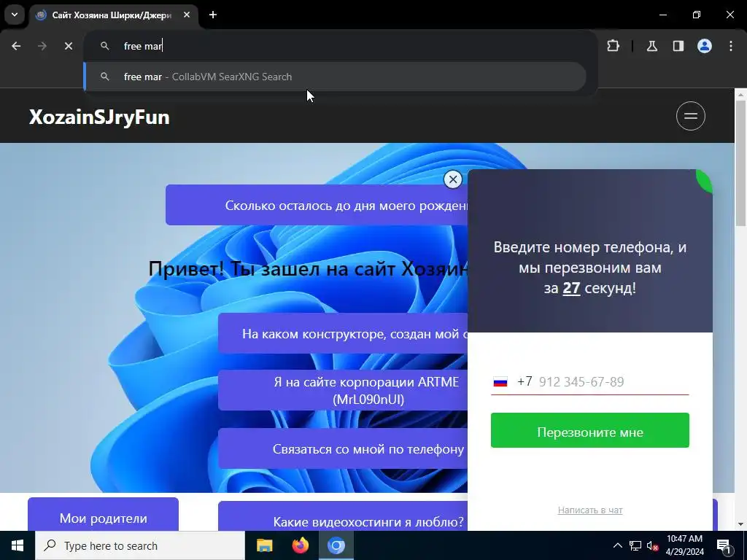The image size is (747, 560).
Task: Click the taskbar 'Type here to search' box
Action: coord(140,545)
